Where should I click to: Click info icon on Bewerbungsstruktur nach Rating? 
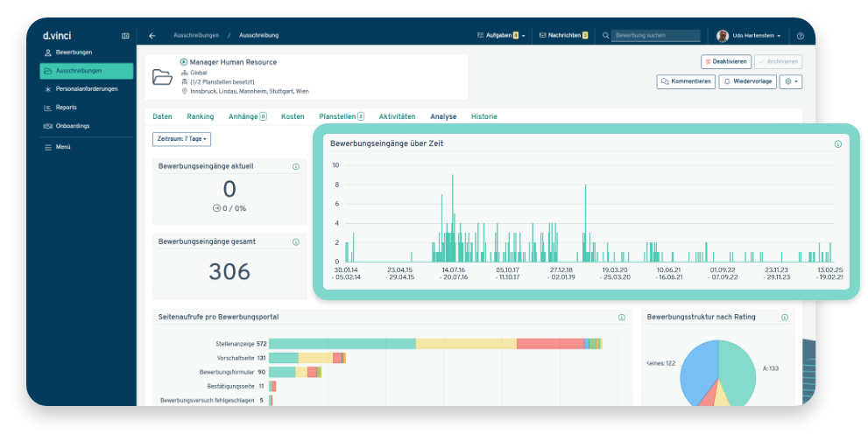(785, 318)
